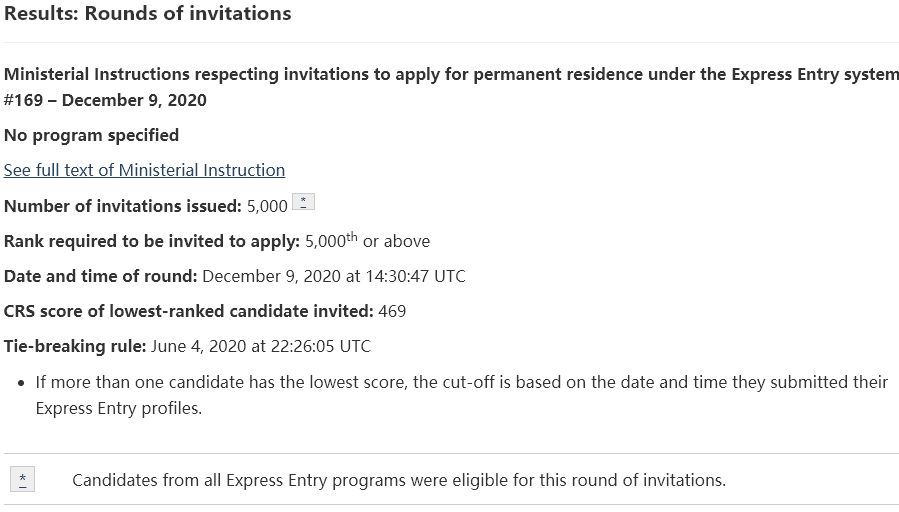Click the footnote text about eligible candidates
This screenshot has width=899, height=512.
coord(399,480)
